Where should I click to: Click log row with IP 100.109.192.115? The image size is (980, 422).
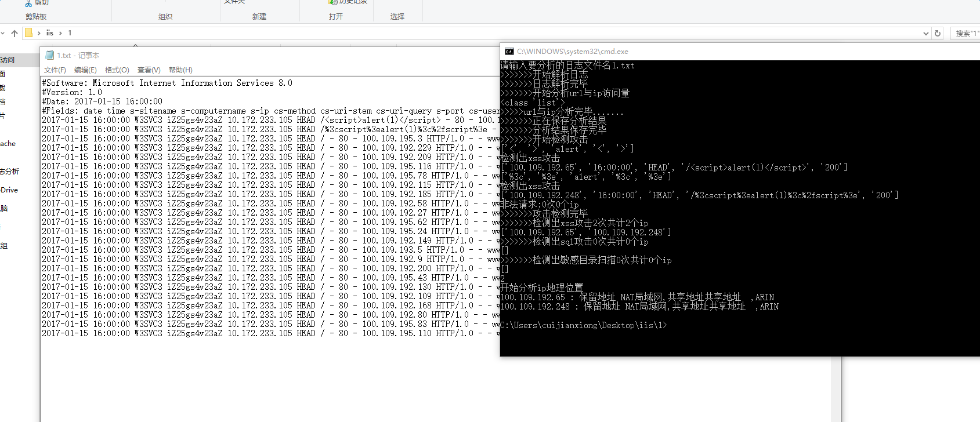click(270, 185)
